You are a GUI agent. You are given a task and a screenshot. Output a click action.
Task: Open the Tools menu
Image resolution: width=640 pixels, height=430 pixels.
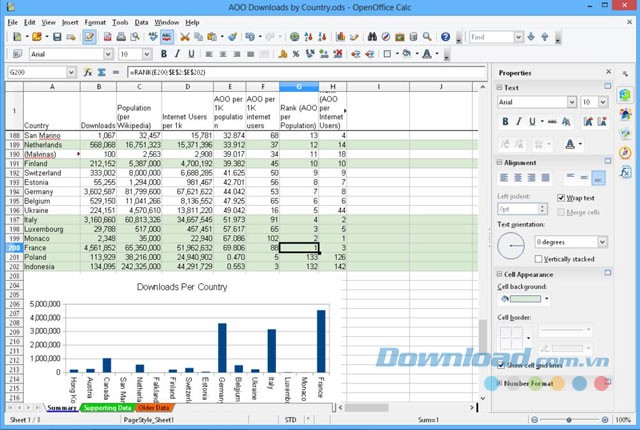(120, 22)
